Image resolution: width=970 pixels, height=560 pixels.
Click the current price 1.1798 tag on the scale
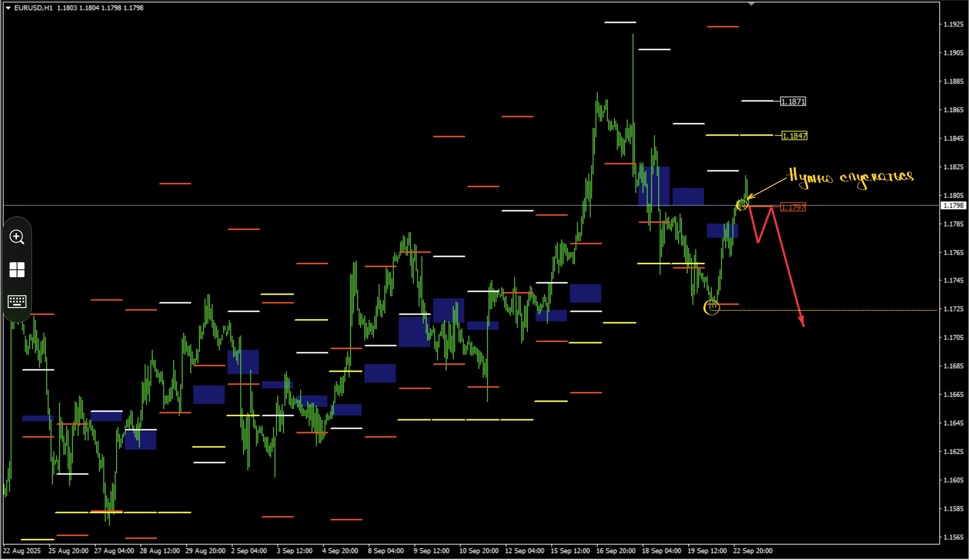tap(953, 205)
